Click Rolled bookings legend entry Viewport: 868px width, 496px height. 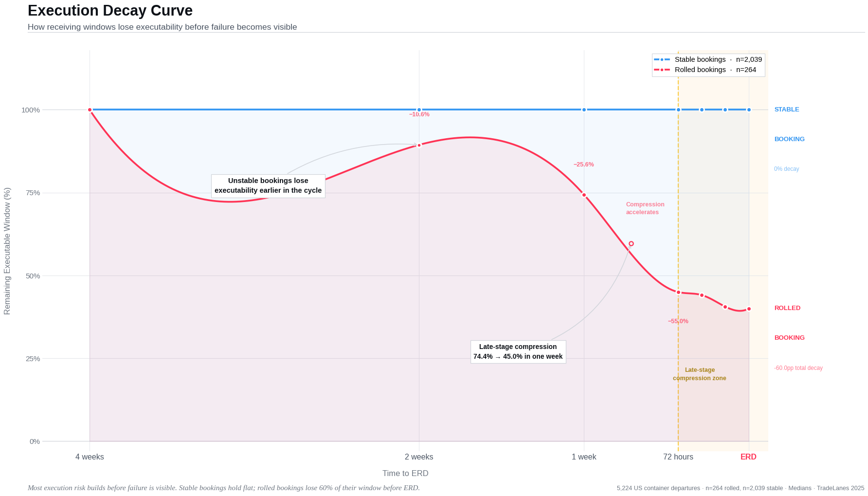tap(715, 70)
